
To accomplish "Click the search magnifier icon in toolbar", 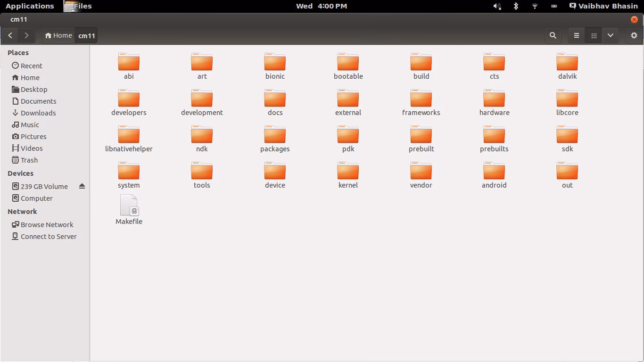I will click(553, 35).
